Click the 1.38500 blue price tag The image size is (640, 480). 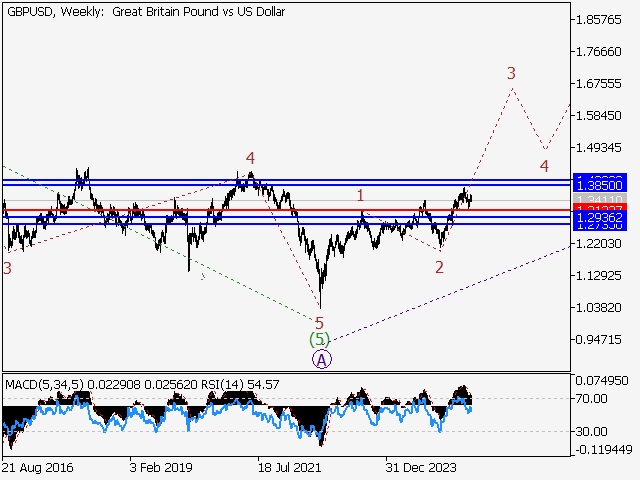coord(600,186)
